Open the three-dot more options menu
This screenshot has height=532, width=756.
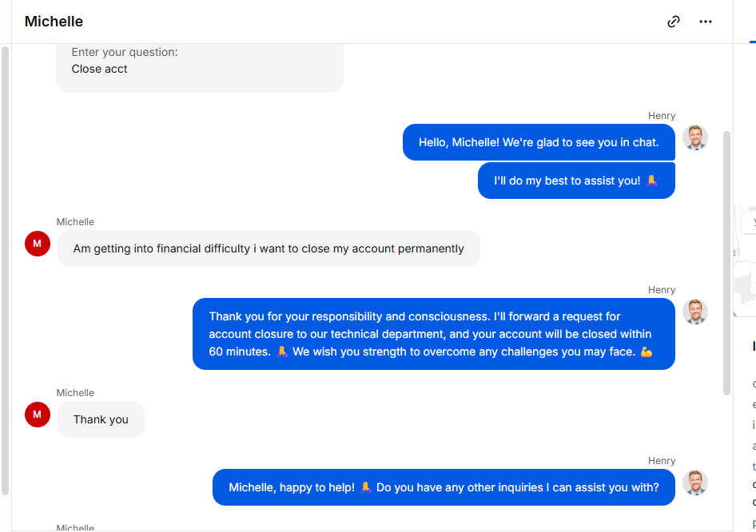pyautogui.click(x=706, y=22)
